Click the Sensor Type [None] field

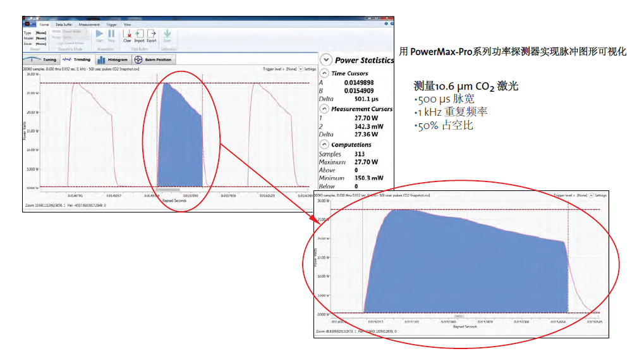(x=40, y=33)
